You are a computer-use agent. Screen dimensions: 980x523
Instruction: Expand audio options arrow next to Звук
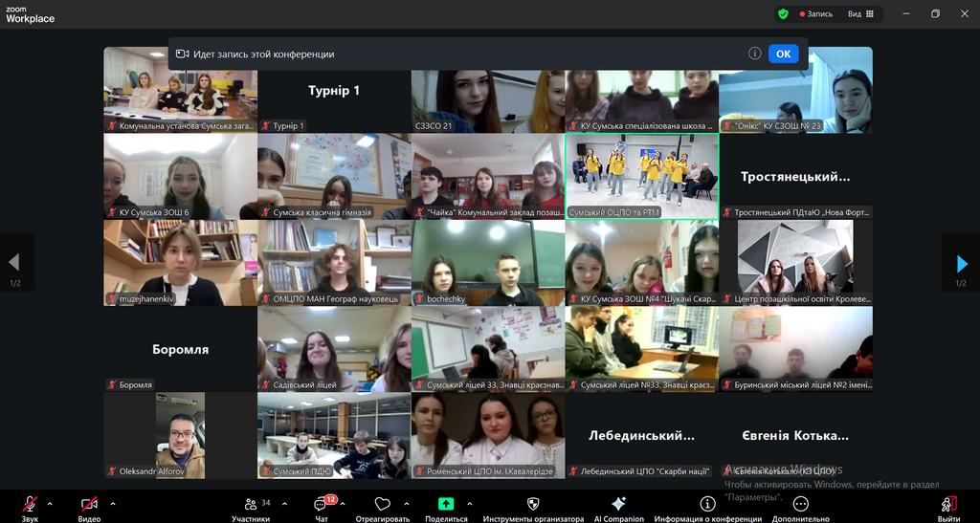(50, 503)
